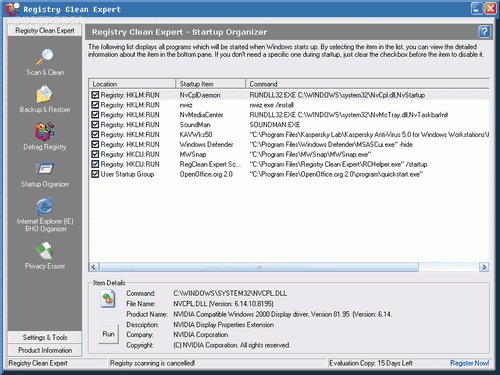Screen dimensions: 500x375
Task: Select the nwiz startup item name
Action: coord(186,105)
